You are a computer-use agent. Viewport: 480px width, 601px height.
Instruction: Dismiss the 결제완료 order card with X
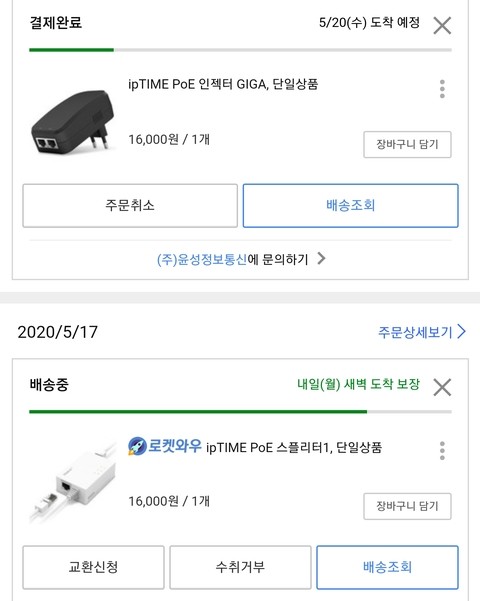pos(442,25)
